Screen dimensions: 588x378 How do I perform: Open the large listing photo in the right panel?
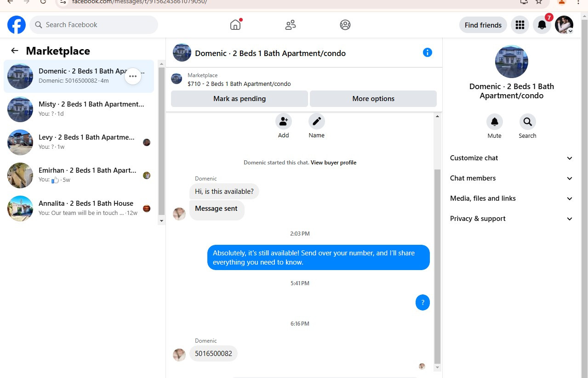512,62
